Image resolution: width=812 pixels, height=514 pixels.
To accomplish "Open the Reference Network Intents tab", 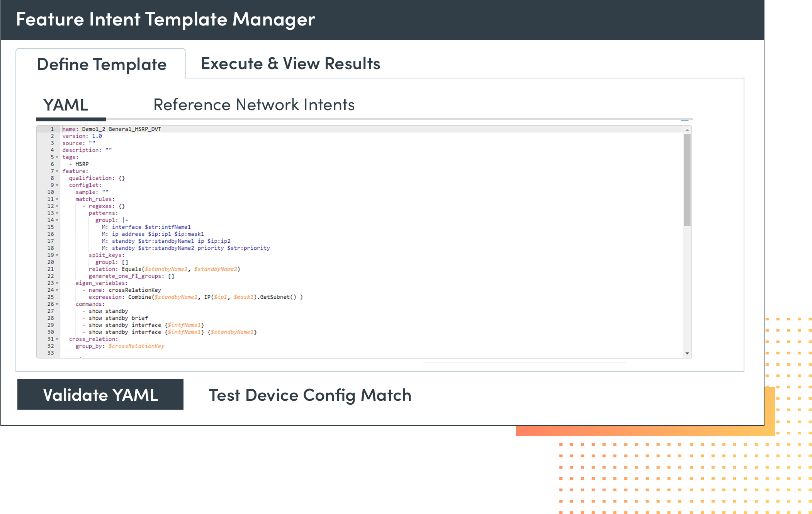I will pos(254,105).
